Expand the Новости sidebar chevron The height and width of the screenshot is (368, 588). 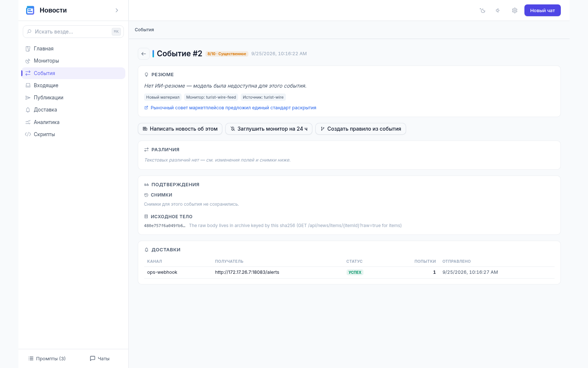(x=117, y=10)
